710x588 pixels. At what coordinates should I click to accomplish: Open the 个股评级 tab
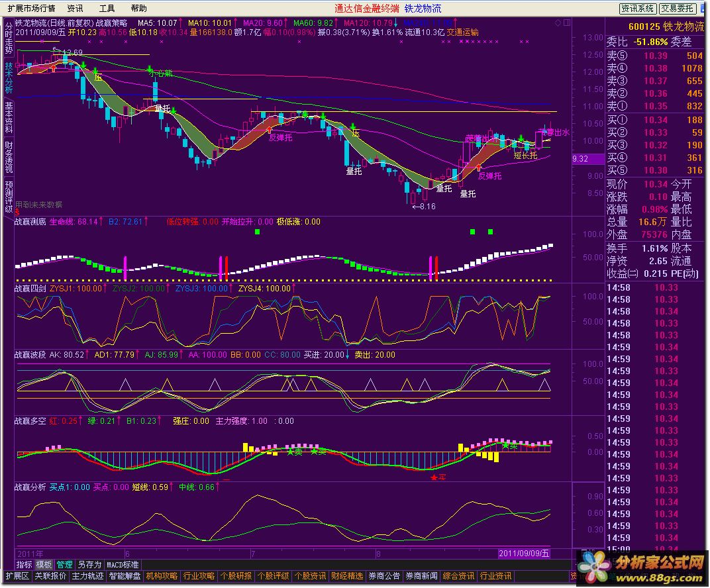coord(273,576)
